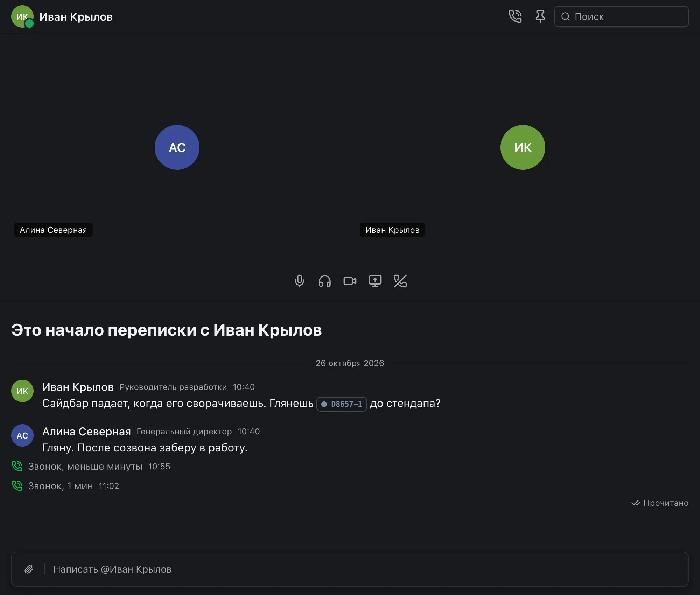Viewport: 700px width, 595px height.
Task: Click the 10:40 time of Алина Северная's message
Action: (x=249, y=432)
